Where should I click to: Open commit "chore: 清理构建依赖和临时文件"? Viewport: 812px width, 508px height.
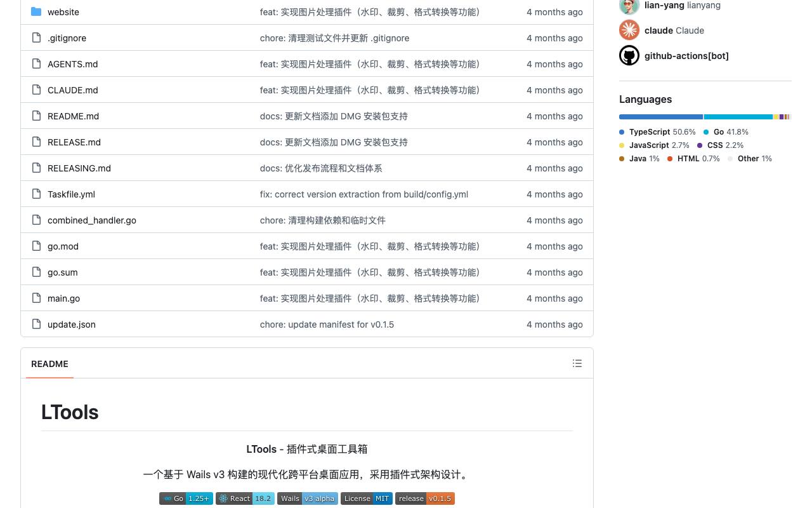coord(323,220)
